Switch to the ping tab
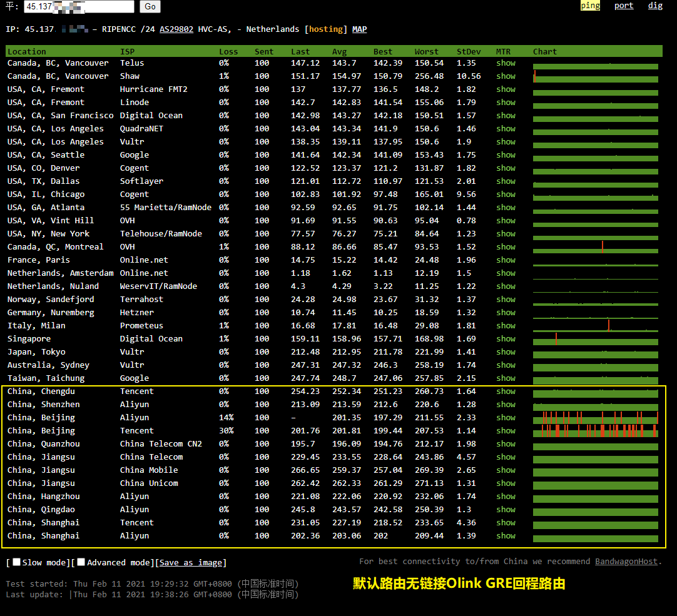677x616 pixels. [590, 6]
